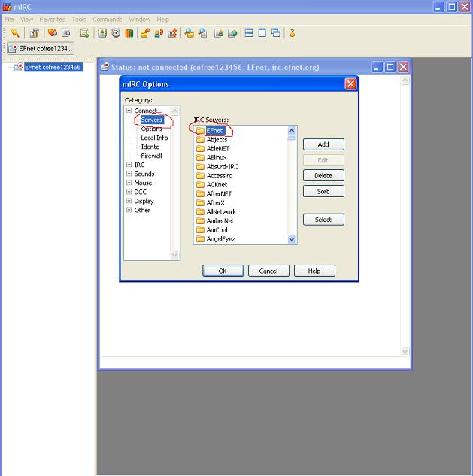Select EFnet cofree123456 in the treebar
This screenshot has height=476, width=473.
click(x=53, y=67)
